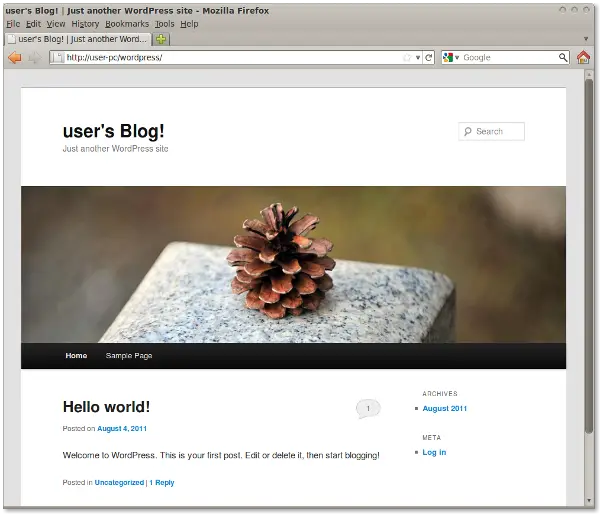This screenshot has width=600, height=514.
Task: Open the Help menu
Action: coord(189,24)
